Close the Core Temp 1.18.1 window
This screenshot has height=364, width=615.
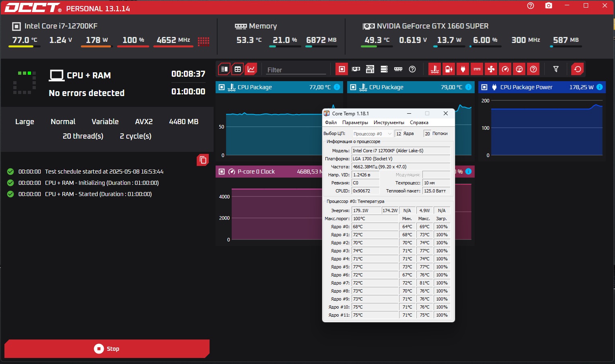click(446, 114)
